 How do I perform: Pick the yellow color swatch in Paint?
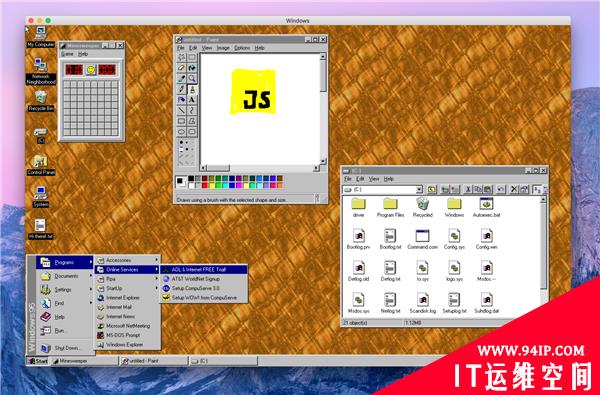[212, 186]
